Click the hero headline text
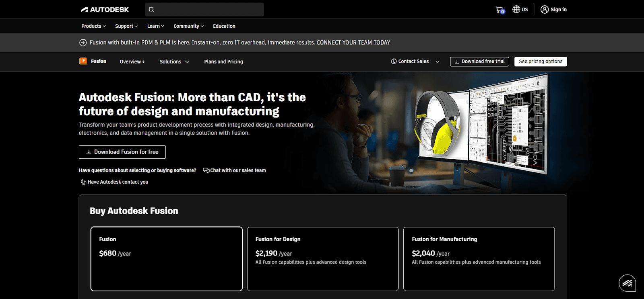Image resolution: width=644 pixels, height=299 pixels. [x=192, y=104]
